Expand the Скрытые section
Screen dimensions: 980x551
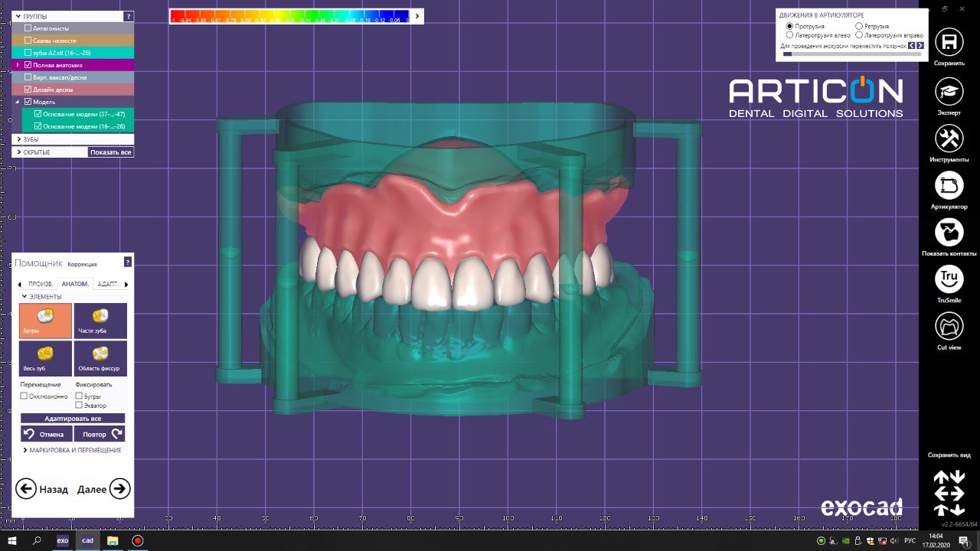point(18,152)
